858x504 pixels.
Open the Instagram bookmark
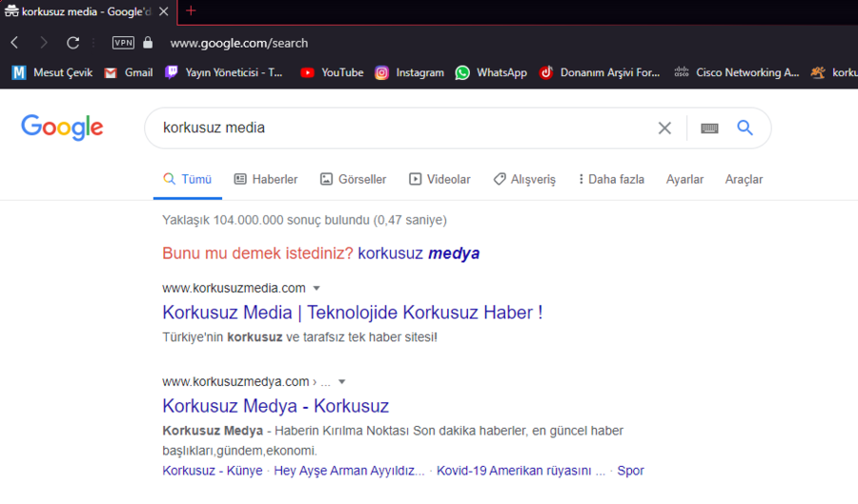point(409,72)
